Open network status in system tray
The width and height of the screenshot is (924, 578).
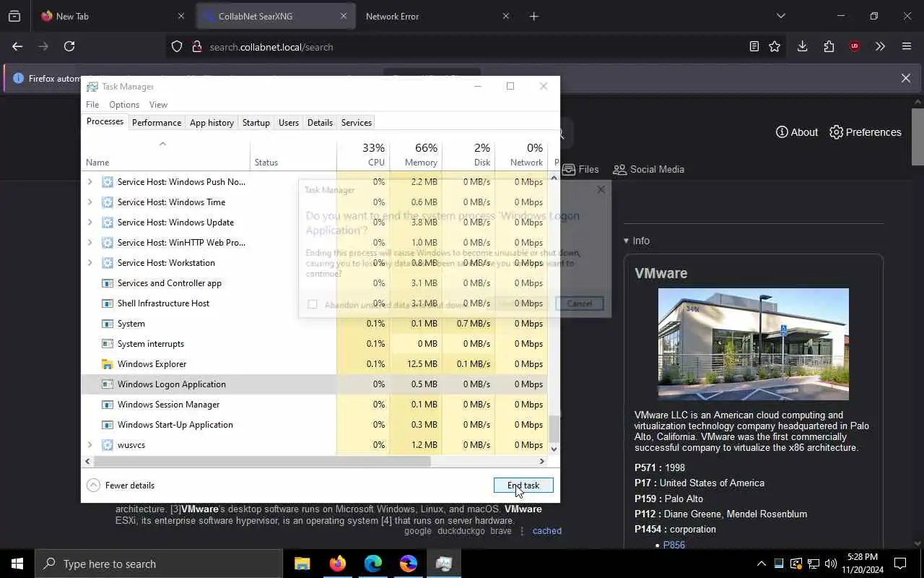[814, 564]
